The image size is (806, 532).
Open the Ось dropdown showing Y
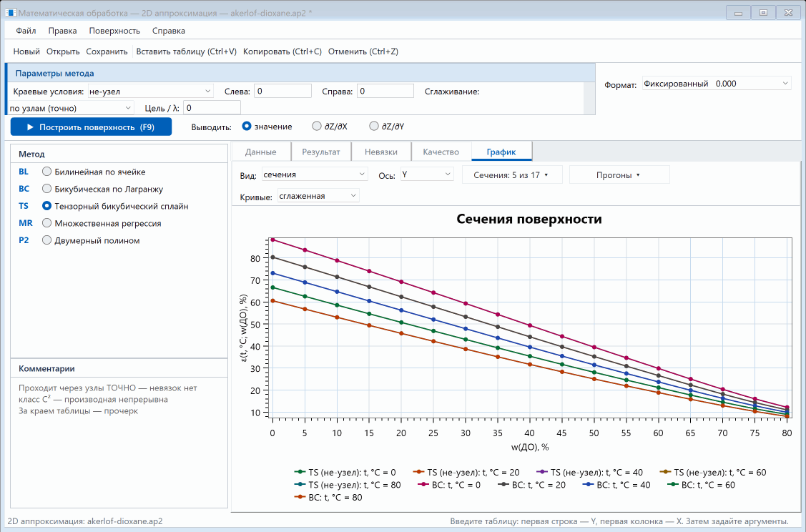pos(427,174)
